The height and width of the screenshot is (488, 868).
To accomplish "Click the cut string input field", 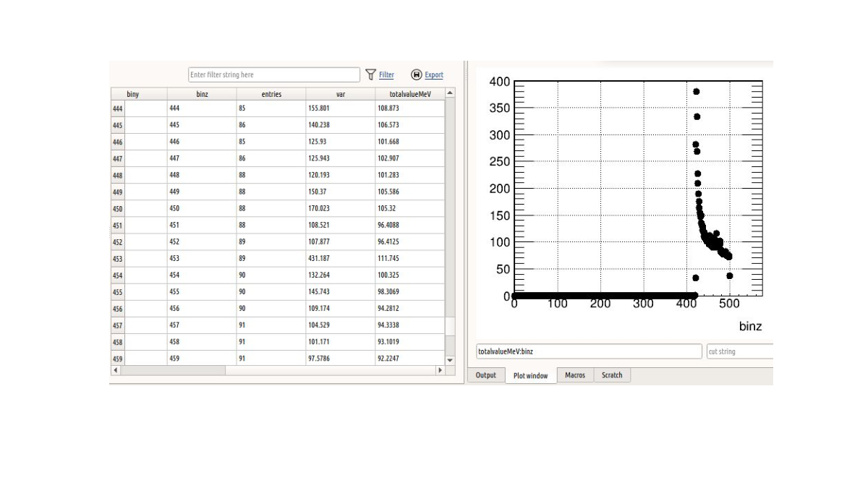I will [x=740, y=351].
